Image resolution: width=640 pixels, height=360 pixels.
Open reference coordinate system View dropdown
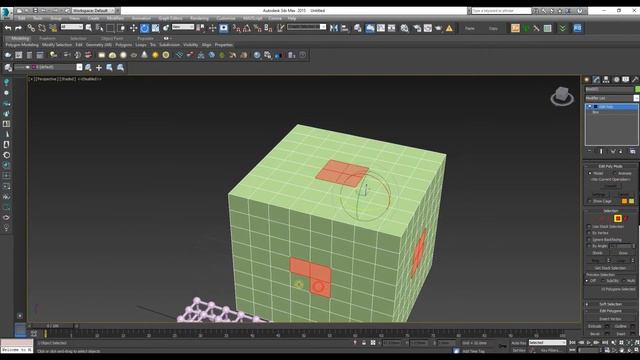tap(183, 27)
